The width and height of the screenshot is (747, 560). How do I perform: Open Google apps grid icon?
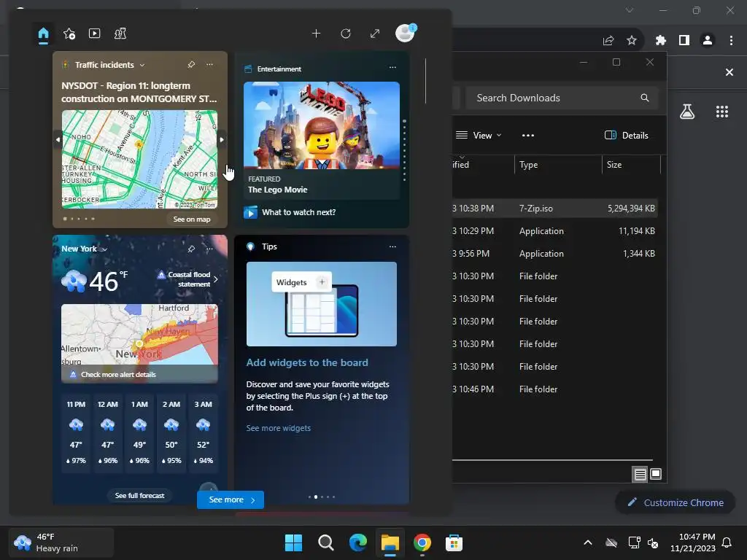click(x=722, y=112)
